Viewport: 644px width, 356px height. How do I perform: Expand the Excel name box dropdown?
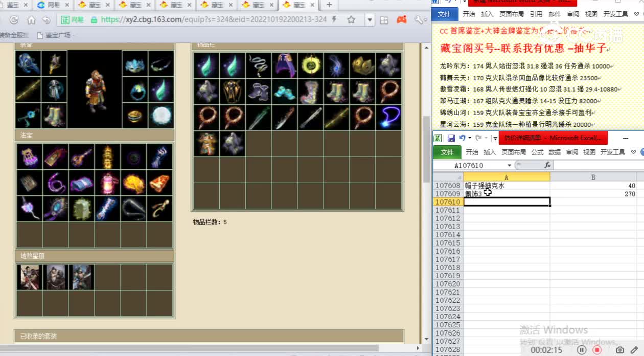click(x=509, y=165)
